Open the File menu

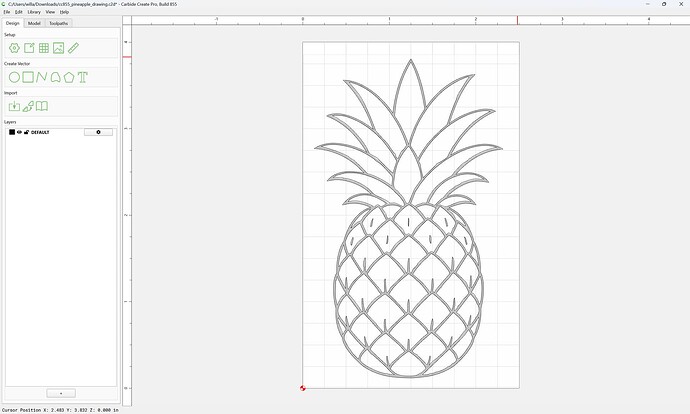7,12
